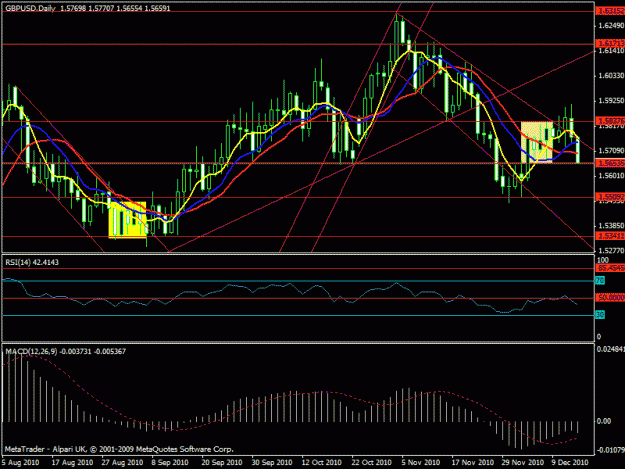The width and height of the screenshot is (625, 469).
Task: Click the MACD 0.02484 scale value
Action: pos(611,349)
